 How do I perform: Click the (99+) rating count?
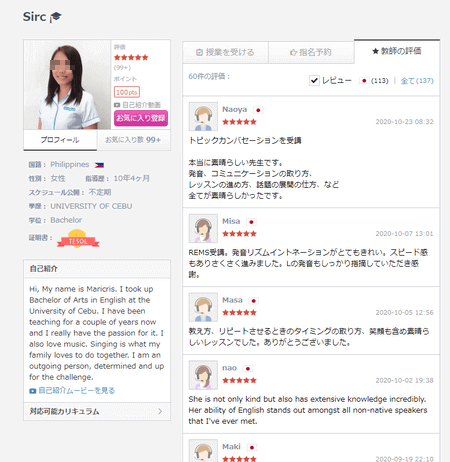(122, 68)
